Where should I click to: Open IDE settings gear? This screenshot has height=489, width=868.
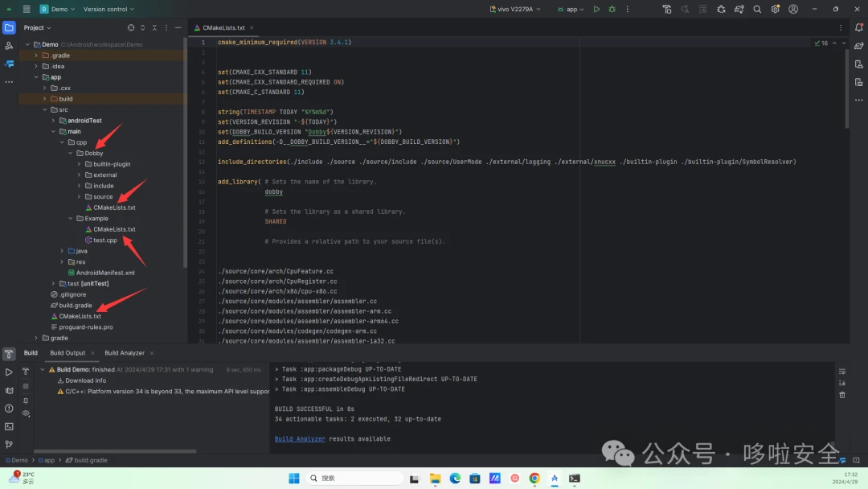pyautogui.click(x=775, y=10)
